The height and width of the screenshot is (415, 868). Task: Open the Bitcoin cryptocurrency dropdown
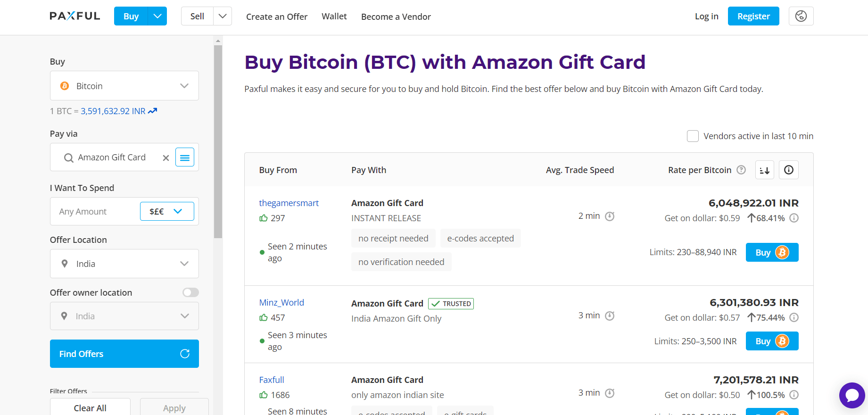point(124,85)
